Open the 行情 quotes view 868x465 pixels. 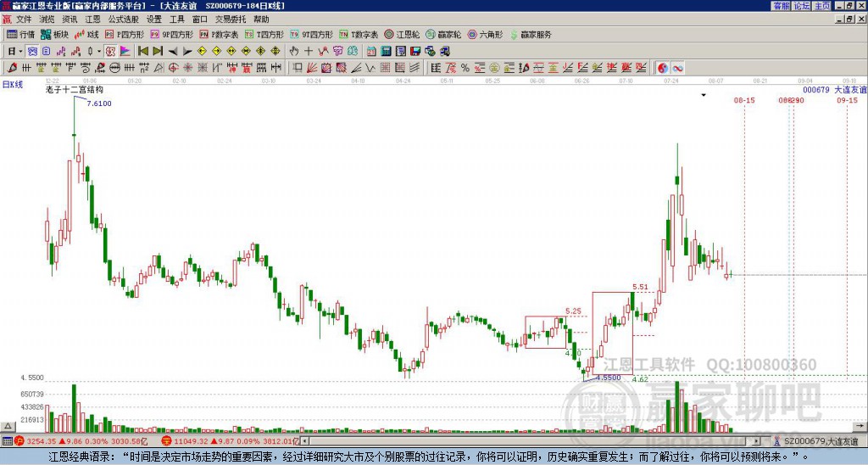tap(20, 34)
